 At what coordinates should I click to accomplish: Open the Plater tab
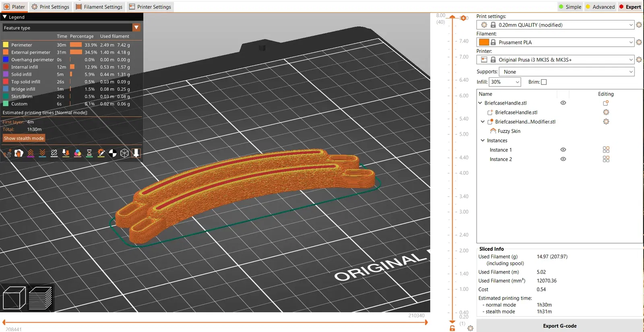(x=14, y=7)
